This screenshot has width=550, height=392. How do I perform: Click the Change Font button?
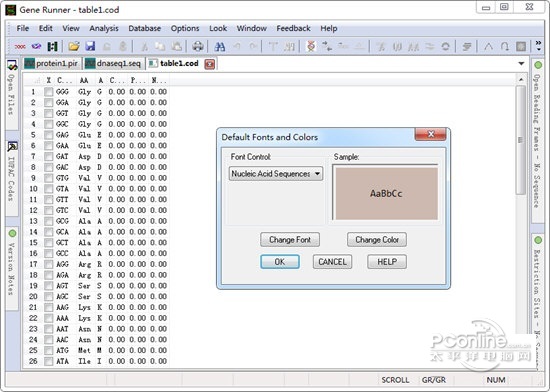click(290, 240)
